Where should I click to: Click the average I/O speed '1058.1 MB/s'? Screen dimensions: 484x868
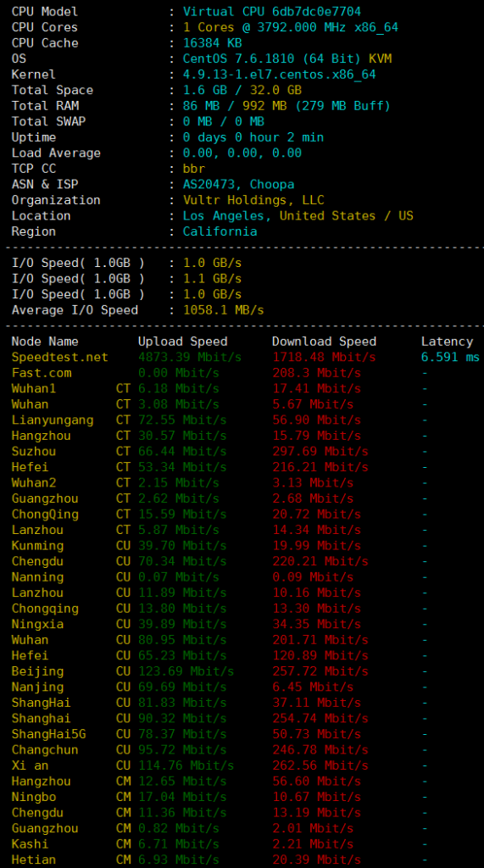(224, 310)
